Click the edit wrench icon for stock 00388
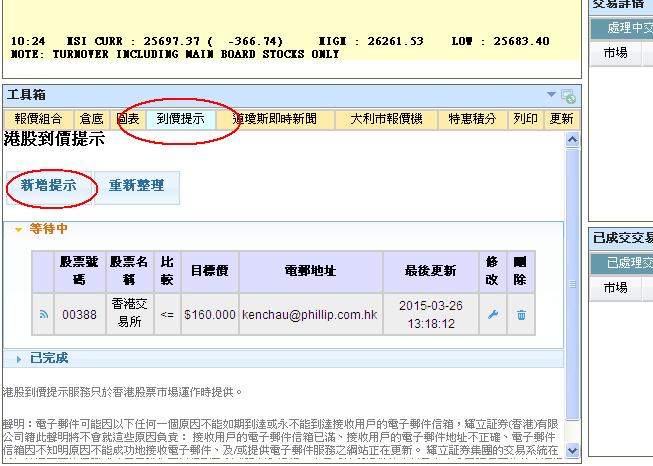The width and height of the screenshot is (653, 466). point(492,314)
